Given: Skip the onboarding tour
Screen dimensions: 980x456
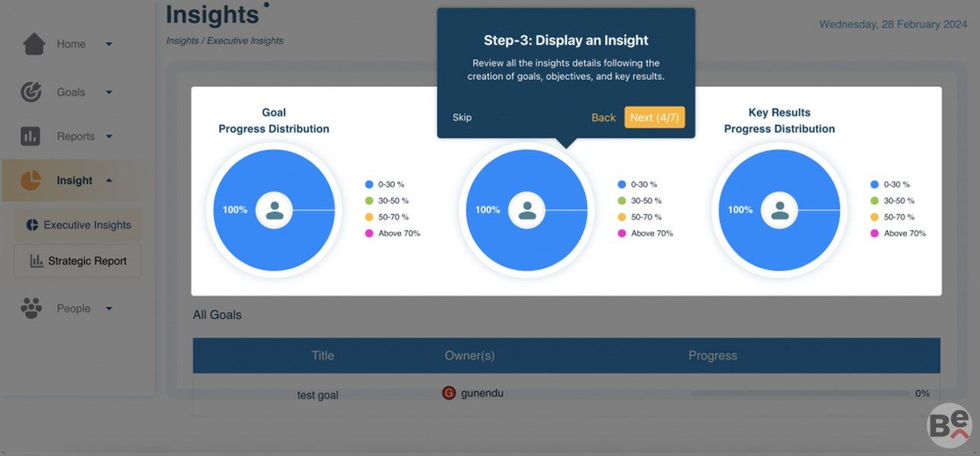Looking at the screenshot, I should pyautogui.click(x=462, y=117).
